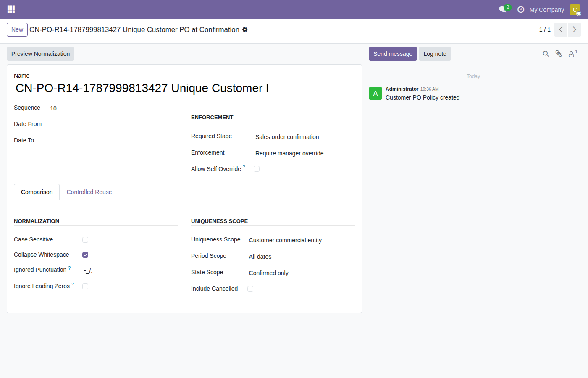Go to the next record arrow

coord(575,29)
